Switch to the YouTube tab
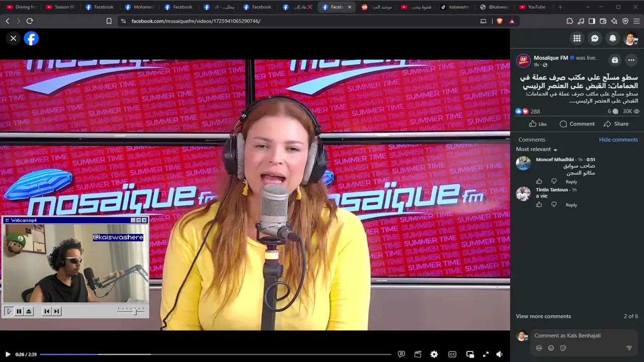The height and width of the screenshot is (362, 644). [x=533, y=7]
